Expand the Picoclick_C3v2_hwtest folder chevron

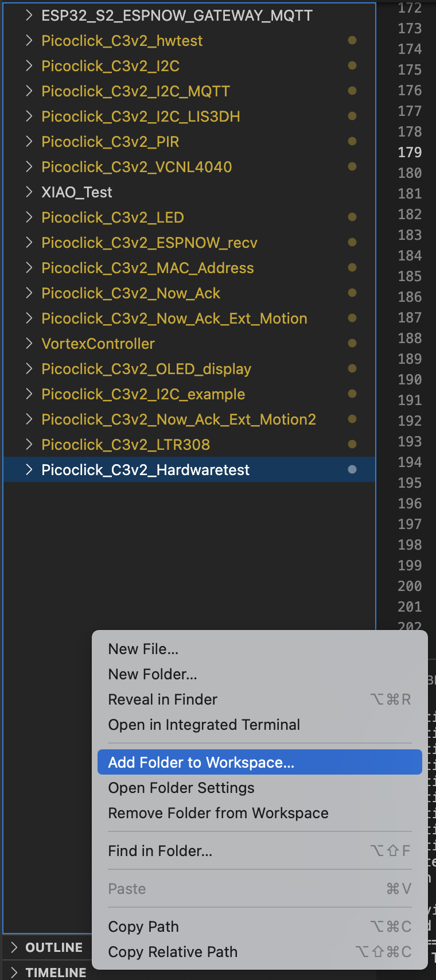point(29,40)
